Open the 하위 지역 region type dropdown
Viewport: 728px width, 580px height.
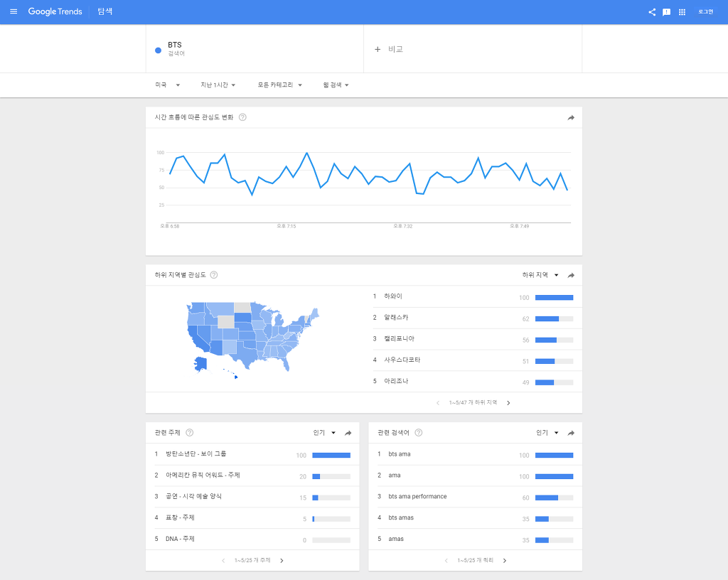pyautogui.click(x=540, y=275)
